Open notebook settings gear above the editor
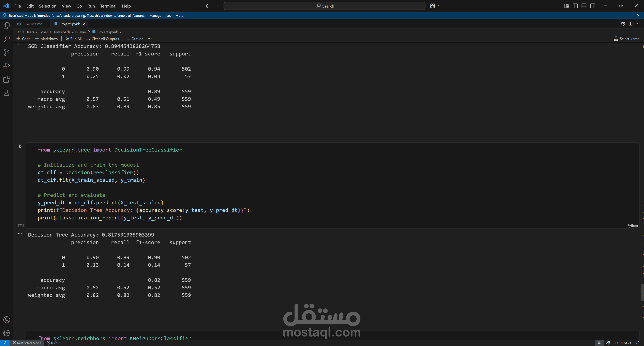Image resolution: width=644 pixels, height=346 pixels. (623, 24)
